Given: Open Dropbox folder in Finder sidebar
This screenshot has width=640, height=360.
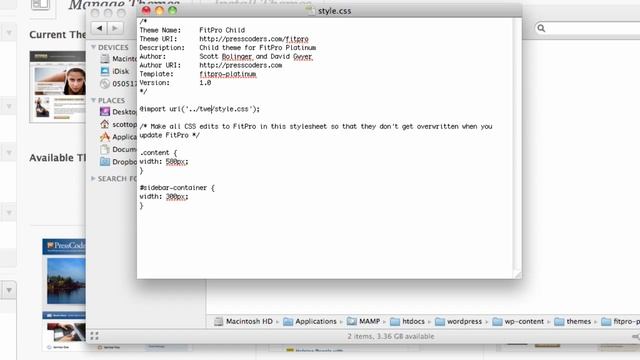Looking at the screenshot, I should point(118,162).
